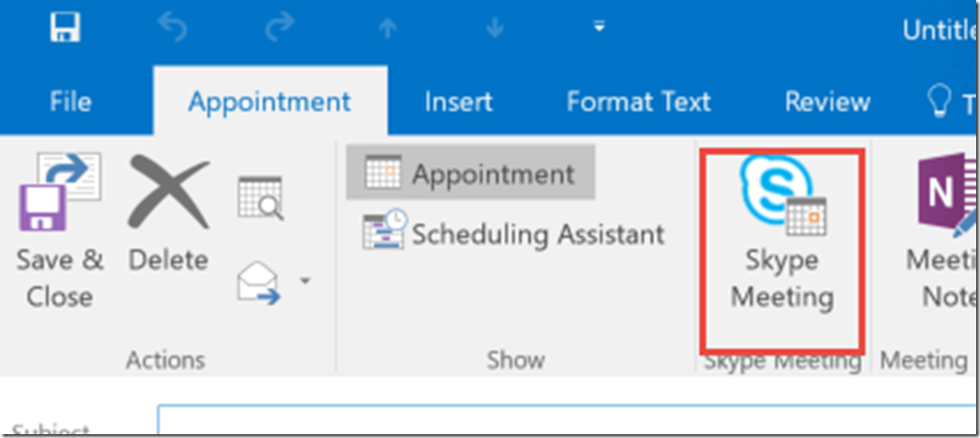Screen dimensions: 980x438
Task: Click the Save floppy disk icon in quick access toolbar
Action: click(x=65, y=29)
